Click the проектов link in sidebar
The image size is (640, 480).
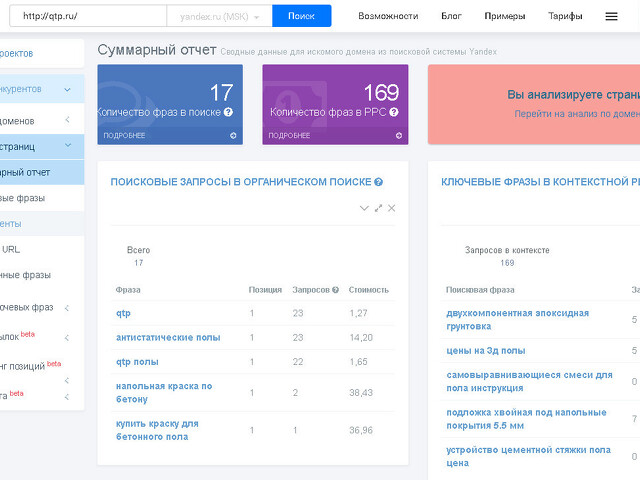point(16,53)
